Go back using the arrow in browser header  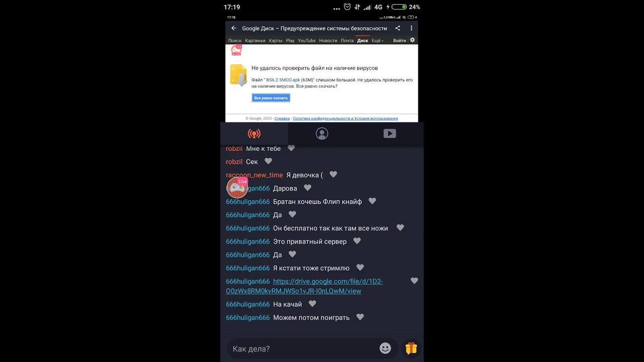tap(233, 28)
